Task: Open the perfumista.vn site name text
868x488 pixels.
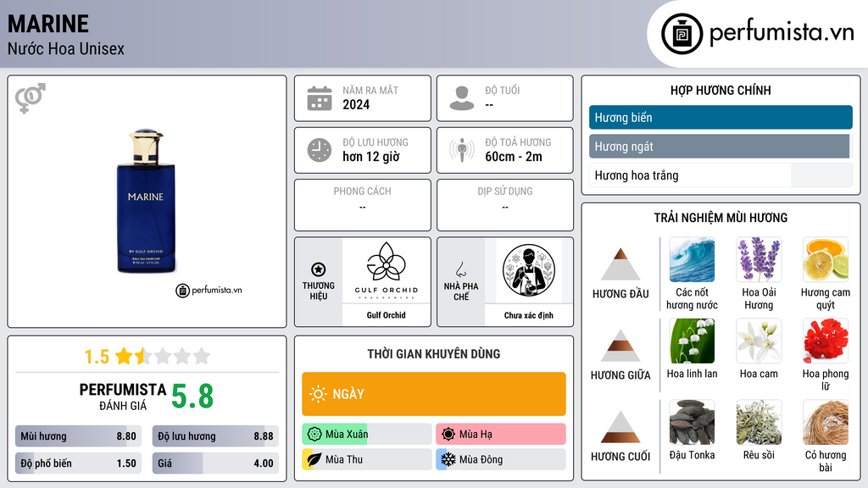Action: tap(782, 33)
